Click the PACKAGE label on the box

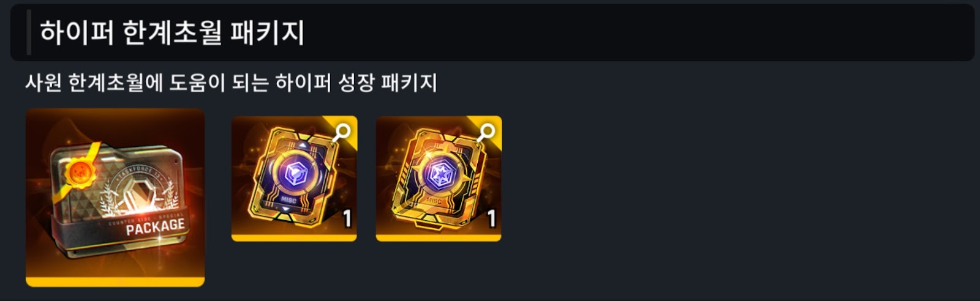155,227
